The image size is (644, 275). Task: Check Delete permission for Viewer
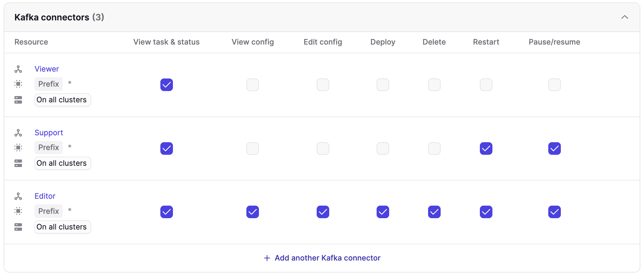click(x=434, y=85)
